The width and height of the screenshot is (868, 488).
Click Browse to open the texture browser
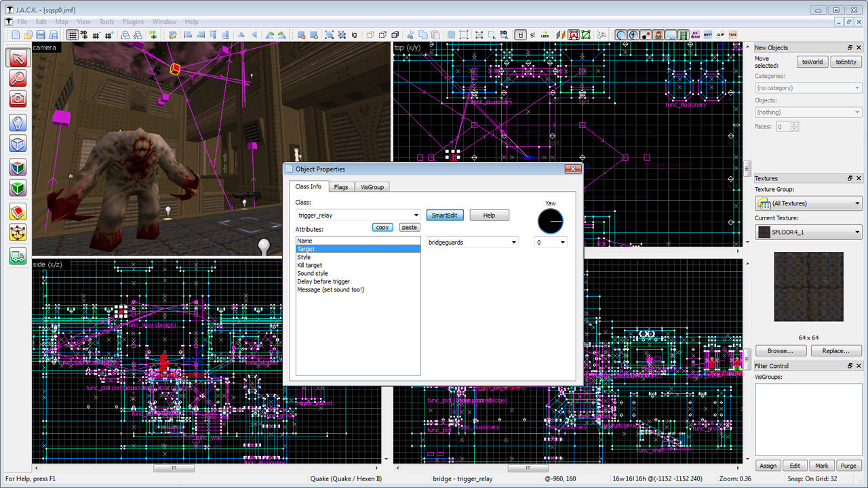pyautogui.click(x=781, y=350)
